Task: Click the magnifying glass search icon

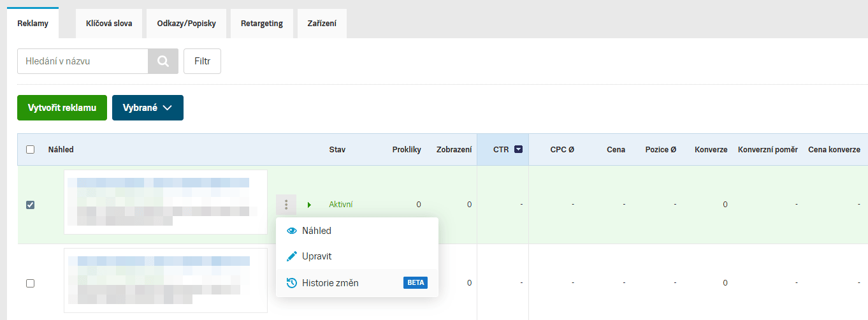Action: [163, 61]
